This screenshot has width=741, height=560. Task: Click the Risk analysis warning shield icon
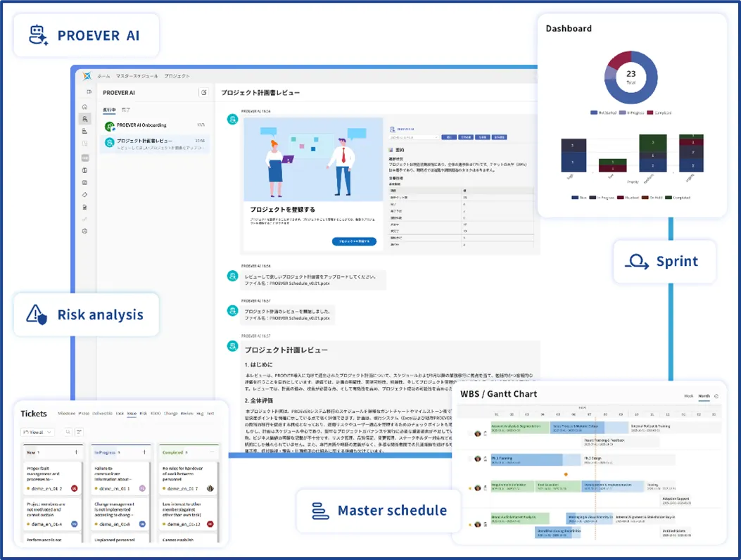[x=37, y=314]
